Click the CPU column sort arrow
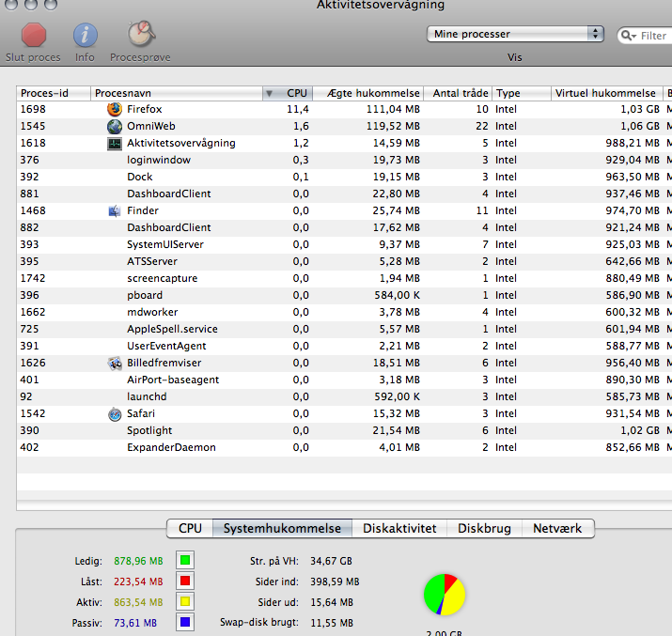 tap(269, 93)
